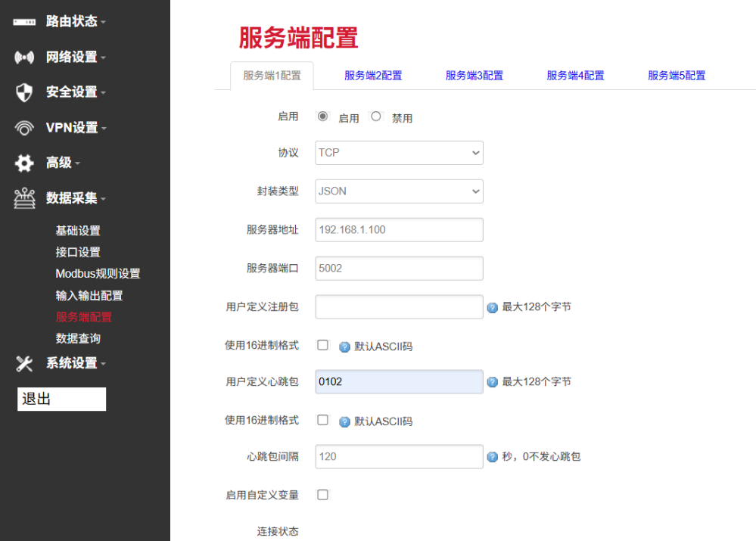Select the 启用 radio button
The image size is (756, 541).
pos(323,116)
